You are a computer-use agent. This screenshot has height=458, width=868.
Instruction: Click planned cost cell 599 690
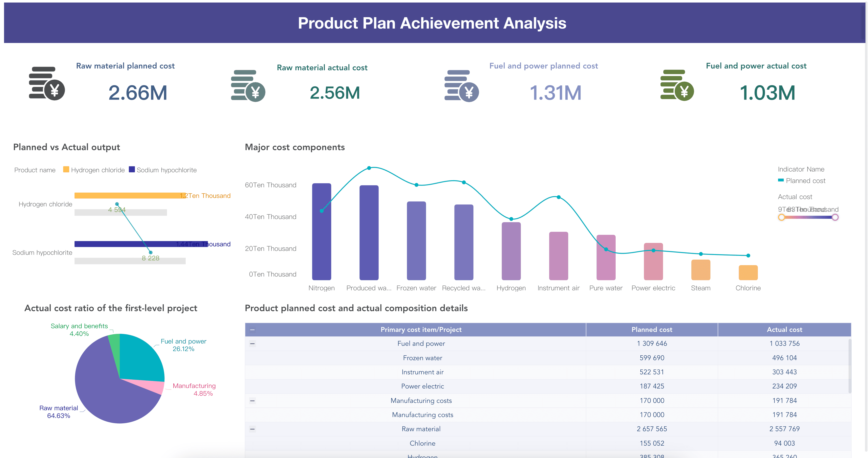(x=652, y=358)
